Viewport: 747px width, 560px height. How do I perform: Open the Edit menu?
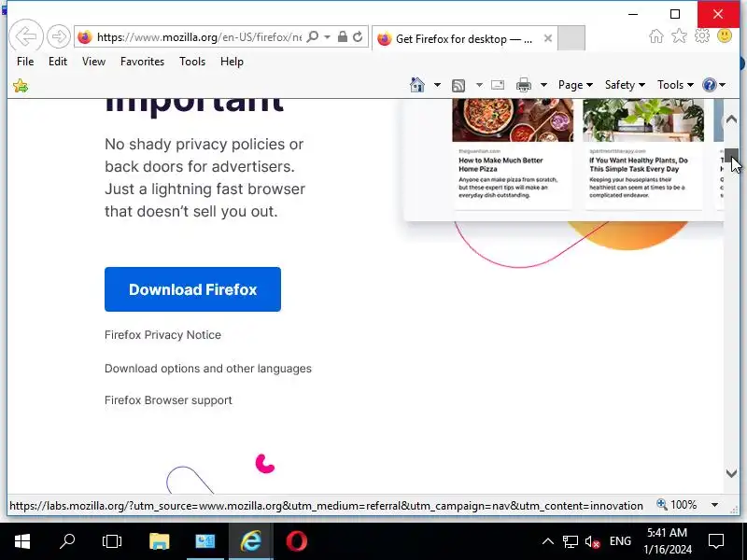coord(58,62)
